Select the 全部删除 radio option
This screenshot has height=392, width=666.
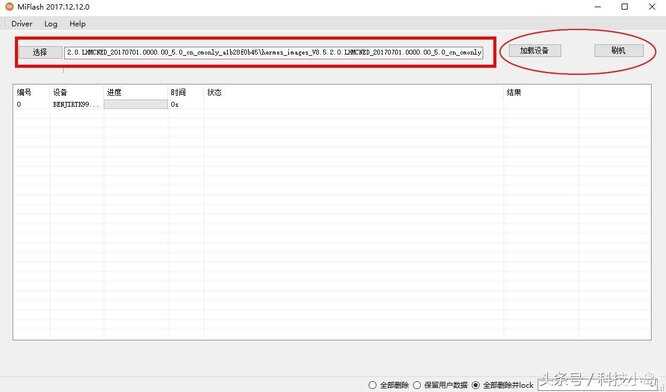(x=389, y=385)
